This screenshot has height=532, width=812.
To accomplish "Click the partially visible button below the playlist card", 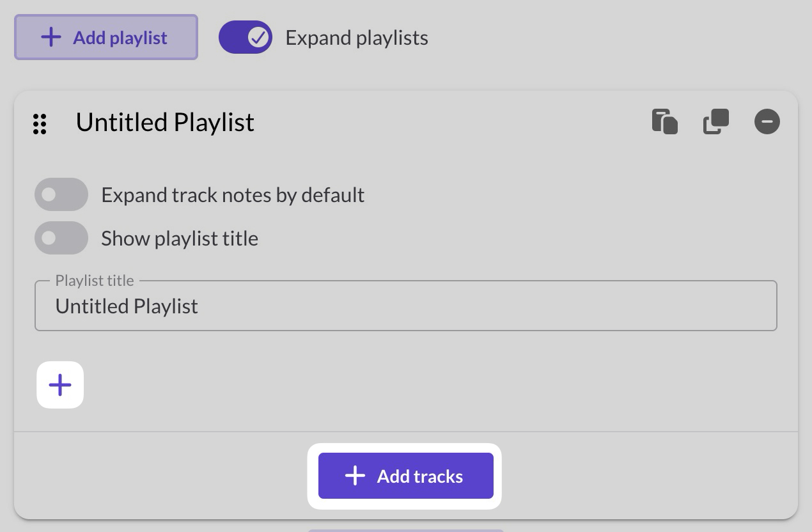I will pos(405,529).
